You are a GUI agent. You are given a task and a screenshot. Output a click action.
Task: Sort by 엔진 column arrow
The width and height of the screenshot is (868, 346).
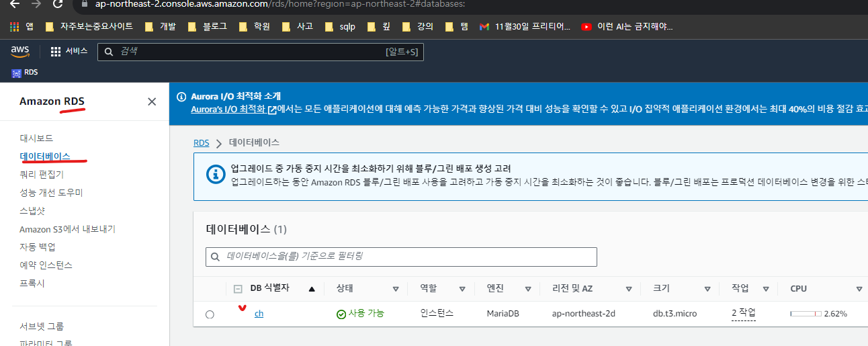527,289
